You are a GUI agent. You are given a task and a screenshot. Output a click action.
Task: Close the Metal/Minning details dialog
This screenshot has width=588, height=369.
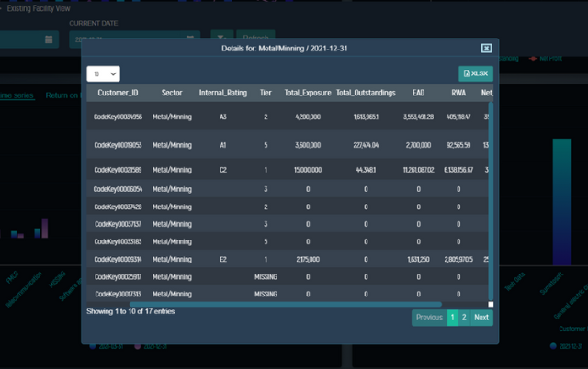pyautogui.click(x=486, y=48)
